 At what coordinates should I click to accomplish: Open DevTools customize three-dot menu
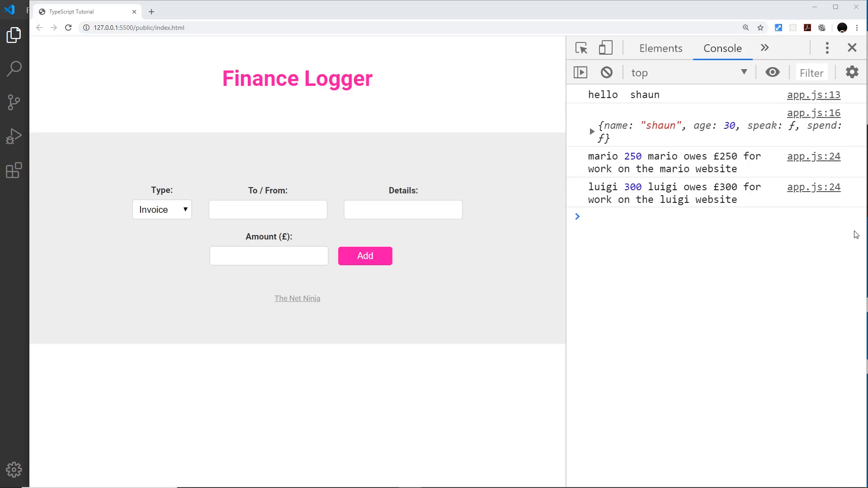(x=827, y=48)
